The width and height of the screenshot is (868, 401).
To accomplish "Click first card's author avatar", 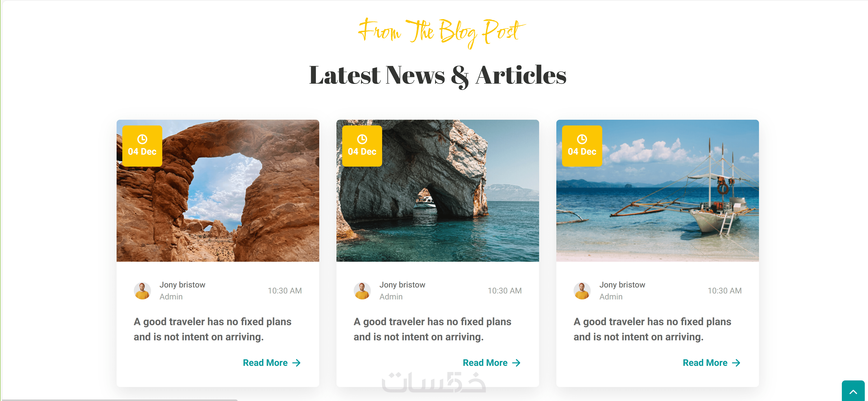I will pyautogui.click(x=142, y=291).
